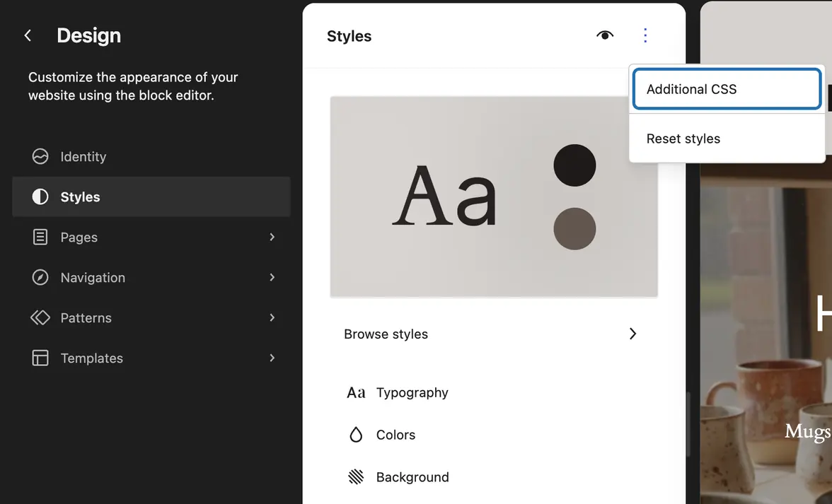Click the Identity icon in the sidebar
This screenshot has height=504, width=832.
coord(40,156)
